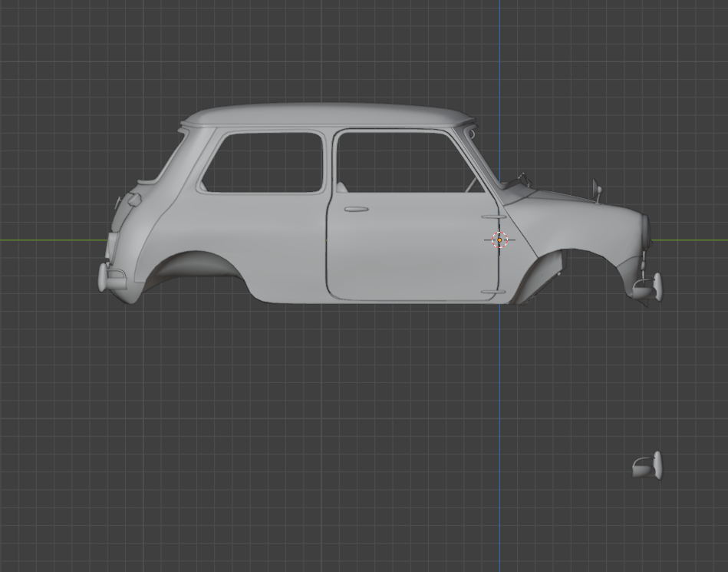Select the lower door hinge
The height and width of the screenshot is (572, 728).
click(x=491, y=292)
